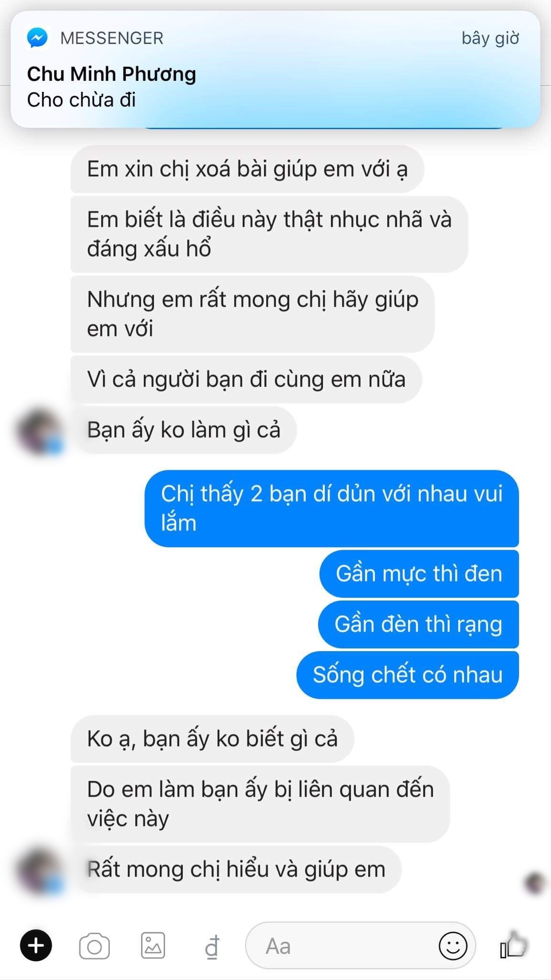Tap the camera icon
This screenshot has width=551, height=980.
(94, 946)
